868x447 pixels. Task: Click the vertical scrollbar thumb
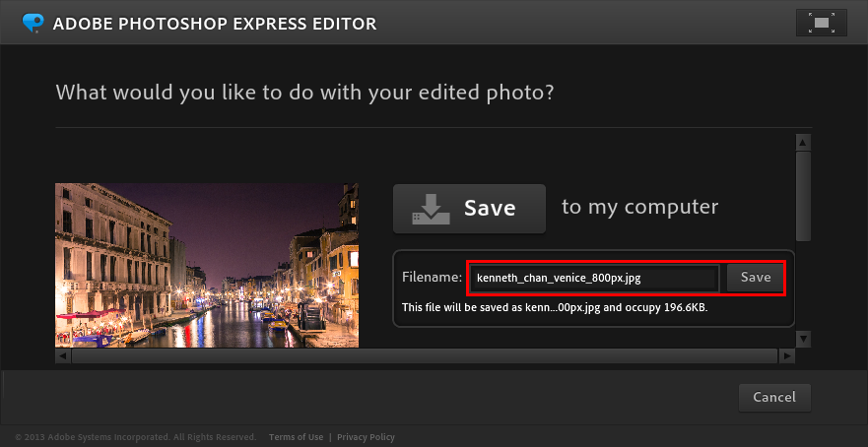803,196
